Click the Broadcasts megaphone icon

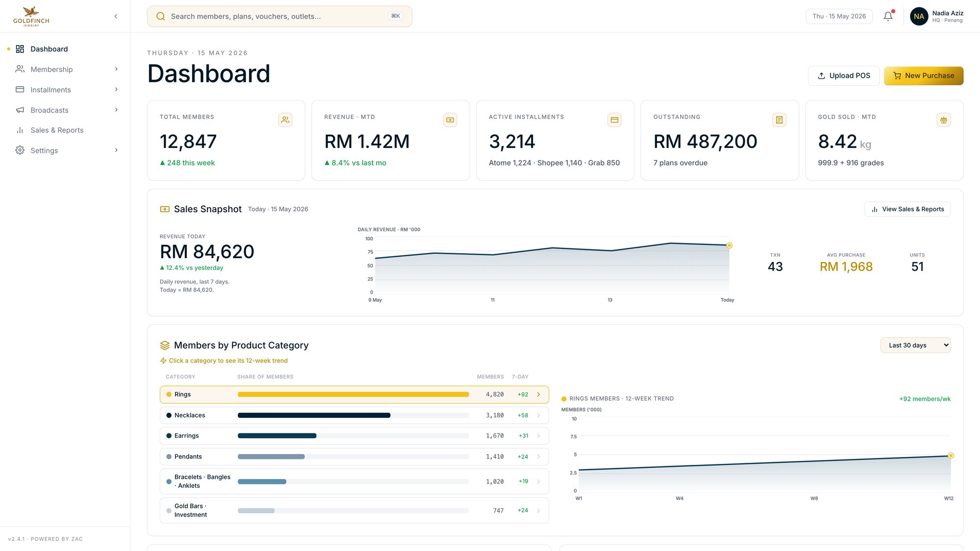[x=20, y=110]
